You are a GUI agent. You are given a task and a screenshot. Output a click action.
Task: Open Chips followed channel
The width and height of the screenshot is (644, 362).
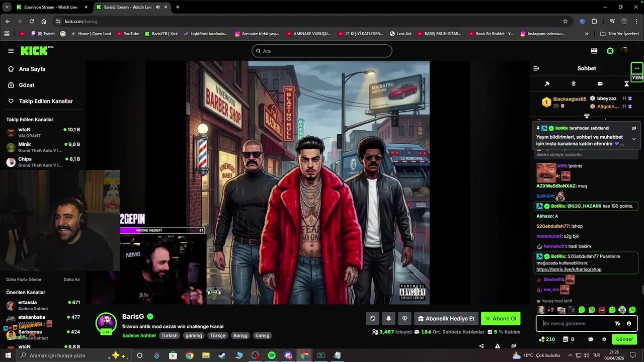point(43,162)
